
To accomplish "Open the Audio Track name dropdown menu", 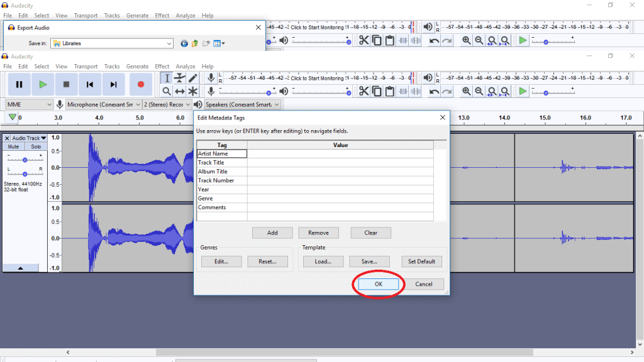I will click(29, 138).
